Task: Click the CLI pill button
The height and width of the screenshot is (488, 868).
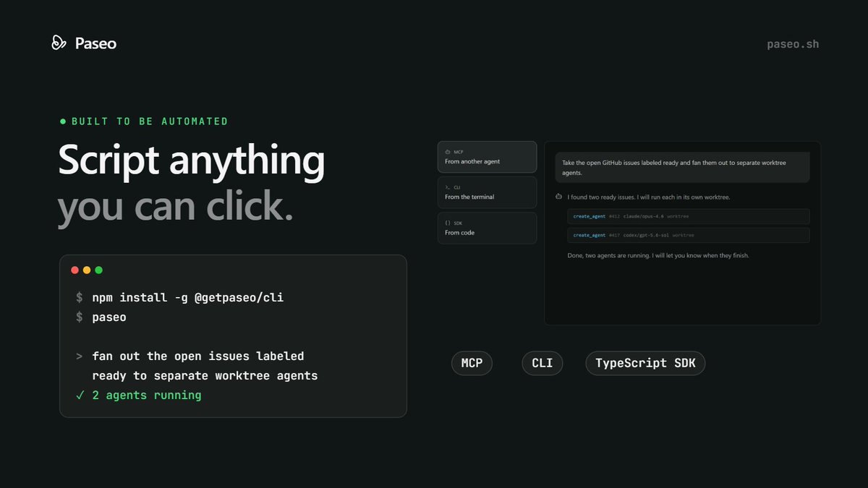Action: point(542,363)
